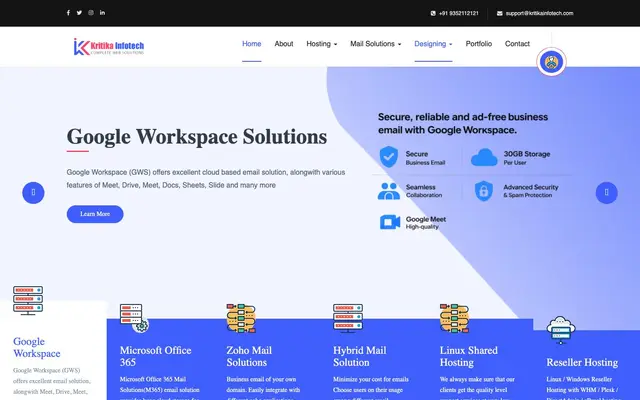Click the Google Meet camera icon
Viewport: 640px width, 400px height.
coord(390,222)
